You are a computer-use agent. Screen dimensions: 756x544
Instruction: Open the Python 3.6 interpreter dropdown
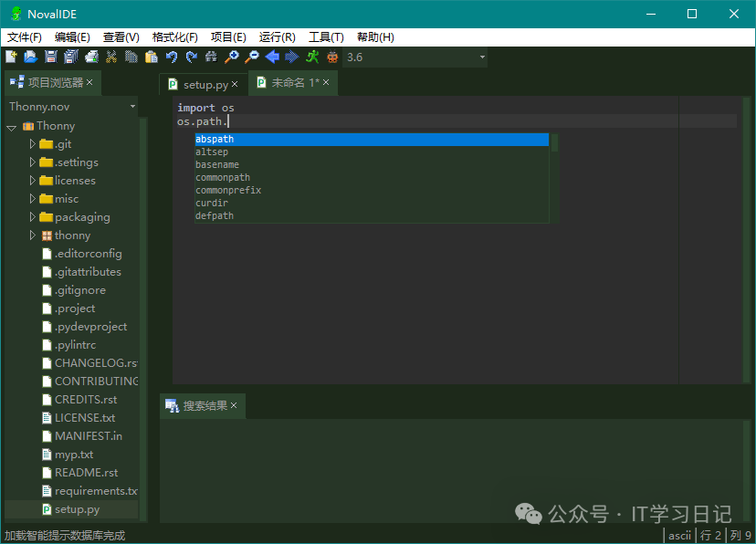coord(482,58)
